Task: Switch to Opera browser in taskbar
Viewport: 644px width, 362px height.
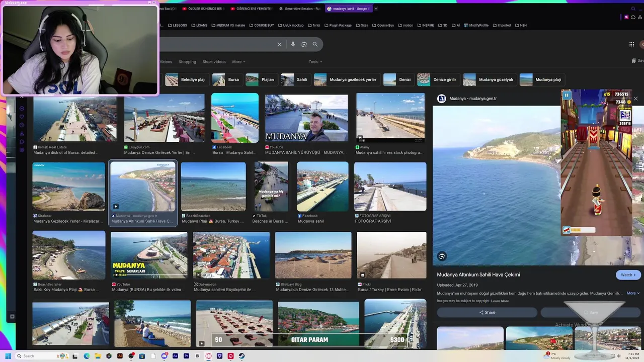Action: [x=208, y=356]
